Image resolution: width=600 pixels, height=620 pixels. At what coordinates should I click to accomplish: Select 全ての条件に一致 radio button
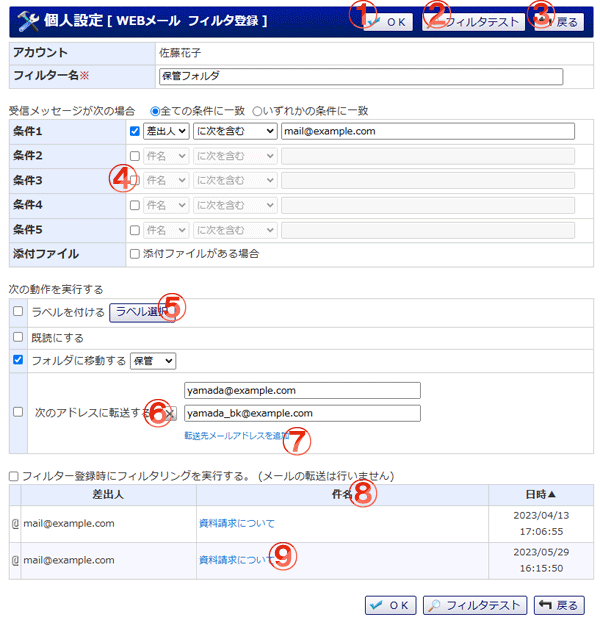(155, 112)
